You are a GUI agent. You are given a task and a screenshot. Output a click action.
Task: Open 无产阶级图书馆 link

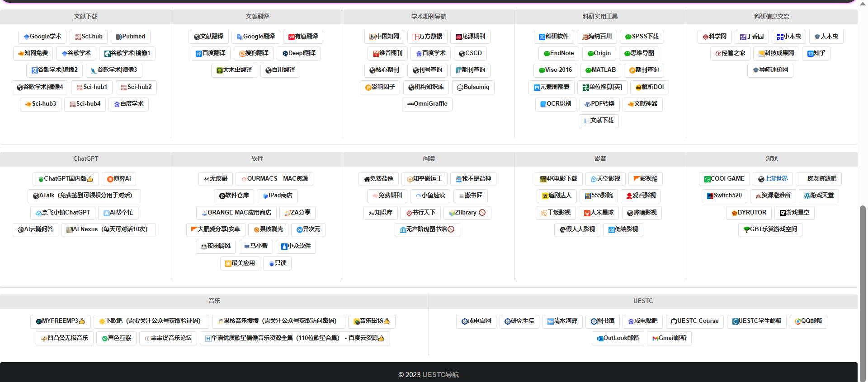click(x=427, y=229)
